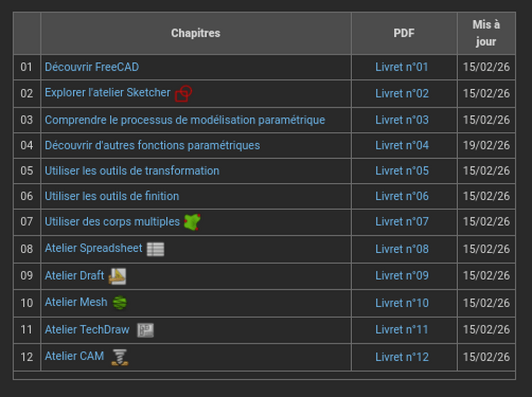Open the Livret n°12 PDF
Screen dimensions: 532x397
[402, 357]
